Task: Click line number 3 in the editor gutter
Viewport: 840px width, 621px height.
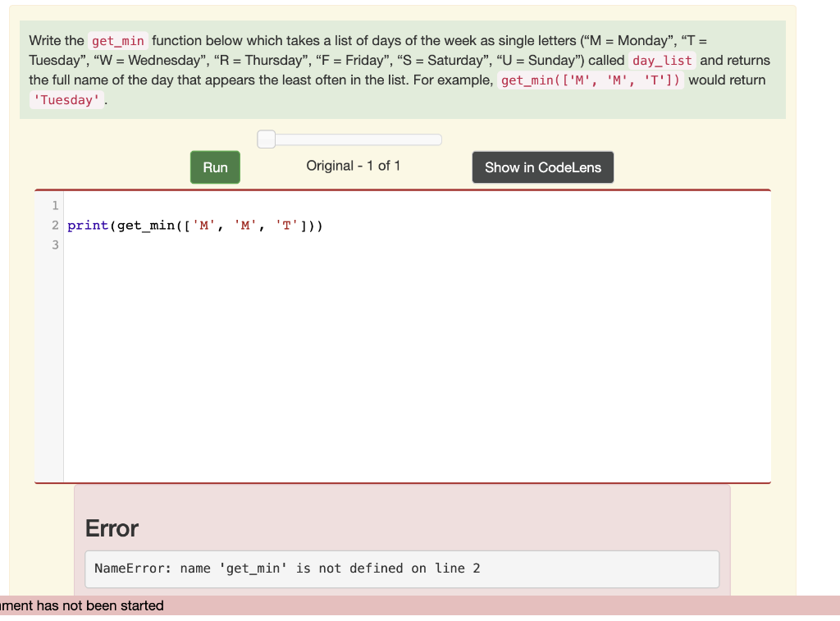Action: (x=54, y=244)
